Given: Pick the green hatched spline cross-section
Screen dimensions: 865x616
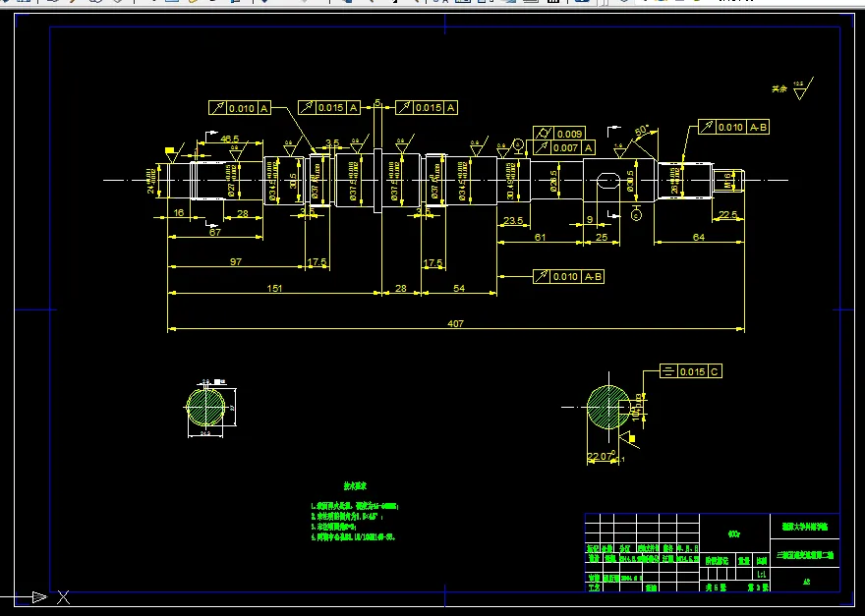Looking at the screenshot, I should pos(206,408).
